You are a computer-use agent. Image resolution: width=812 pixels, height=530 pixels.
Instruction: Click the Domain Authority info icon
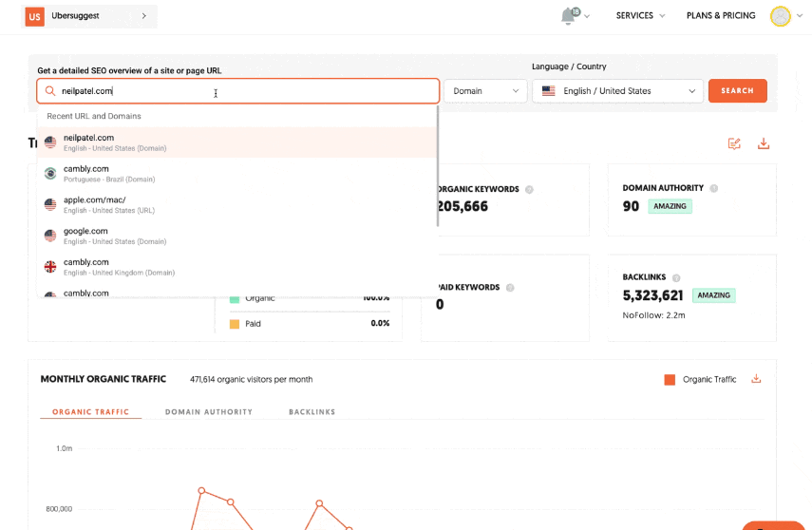pyautogui.click(x=714, y=188)
